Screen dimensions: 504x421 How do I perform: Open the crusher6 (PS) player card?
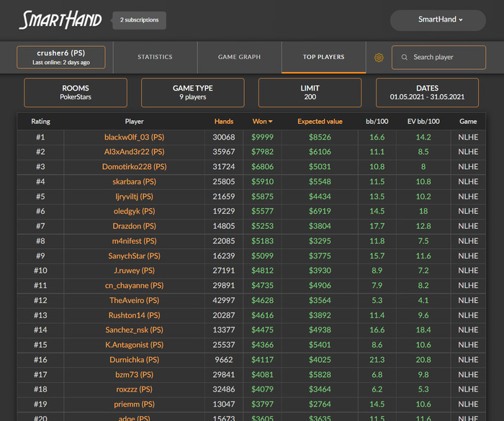point(61,57)
